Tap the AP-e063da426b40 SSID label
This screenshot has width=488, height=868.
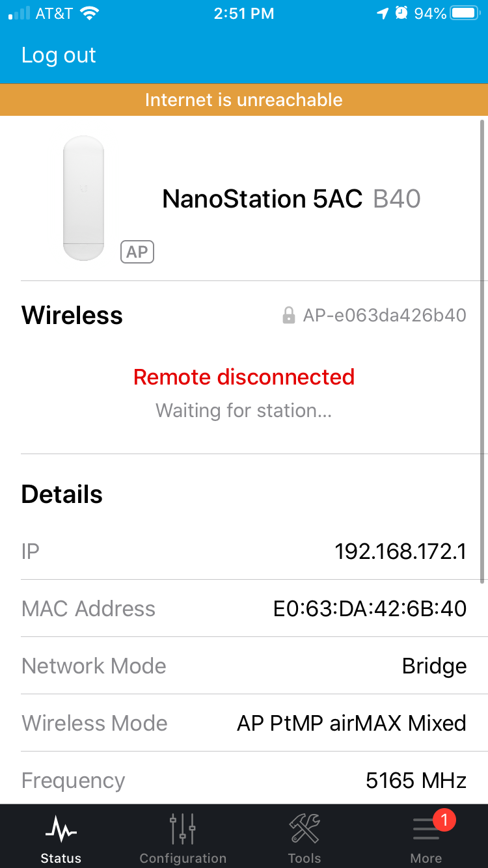[x=385, y=316]
